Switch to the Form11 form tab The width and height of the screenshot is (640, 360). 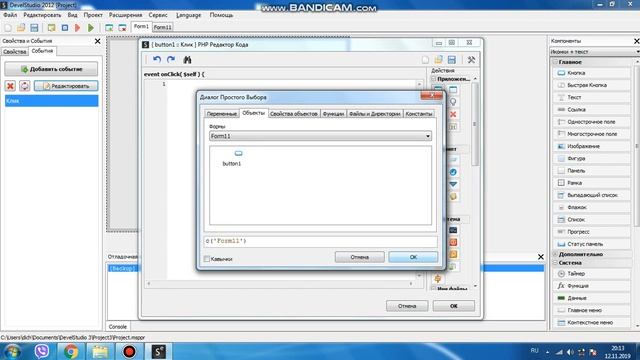(162, 27)
